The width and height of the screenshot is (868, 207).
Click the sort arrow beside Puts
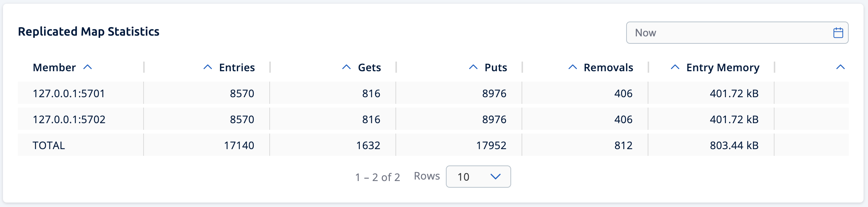coord(473,67)
